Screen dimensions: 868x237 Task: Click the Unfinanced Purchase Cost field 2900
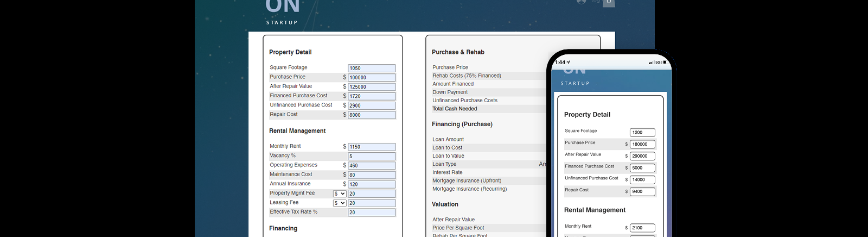372,105
